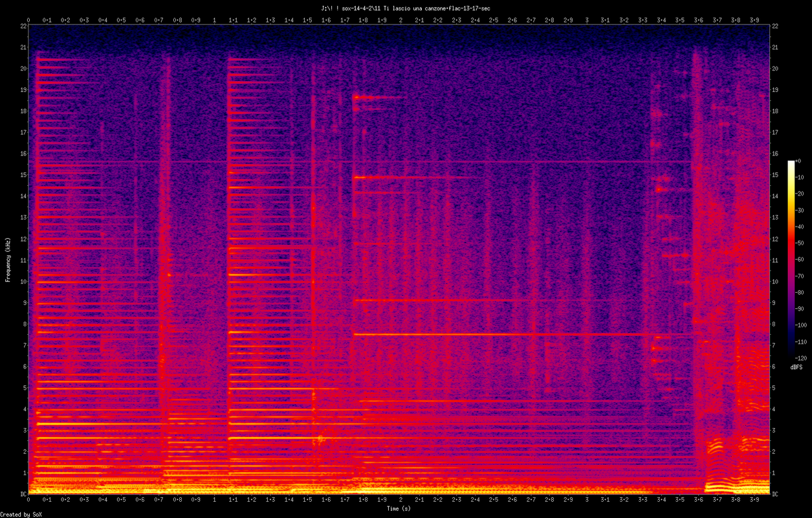Click the 'Frequency (kHz)' axis label
This screenshot has width=812, height=518.
click(8, 260)
